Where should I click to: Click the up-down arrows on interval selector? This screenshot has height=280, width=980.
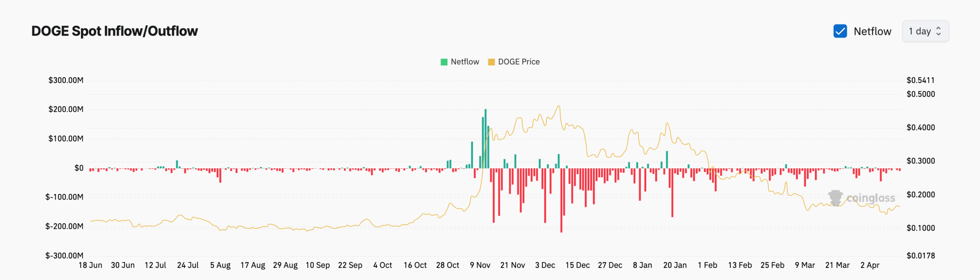pos(938,31)
